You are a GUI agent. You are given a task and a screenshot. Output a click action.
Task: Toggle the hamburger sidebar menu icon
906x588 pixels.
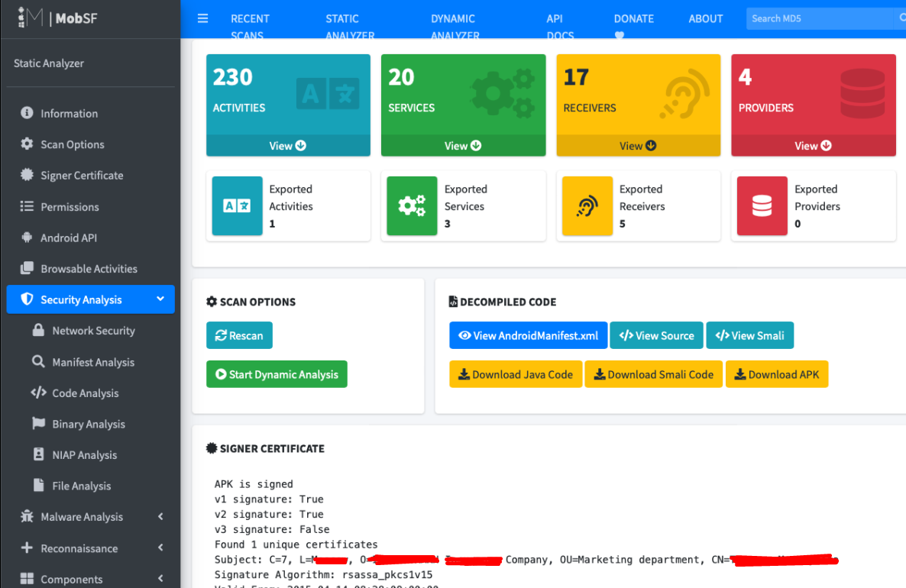(x=202, y=18)
